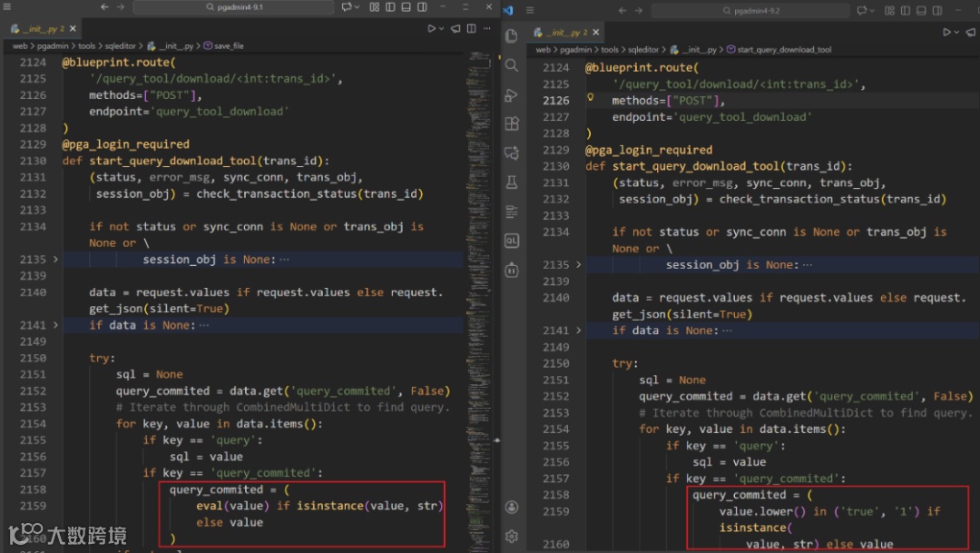The image size is (980, 553).
Task: Expand folded line 2141 in pgadmin4-9.1 window
Action: coord(55,325)
